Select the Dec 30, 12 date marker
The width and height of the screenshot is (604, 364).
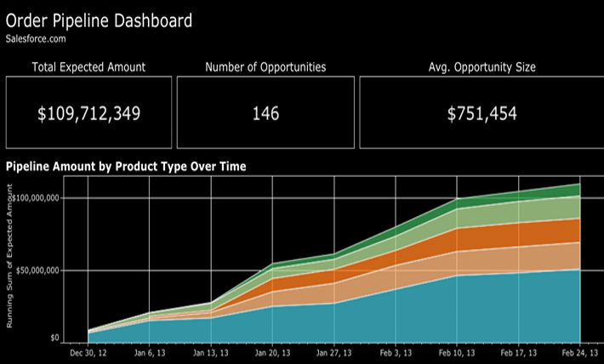(x=88, y=353)
